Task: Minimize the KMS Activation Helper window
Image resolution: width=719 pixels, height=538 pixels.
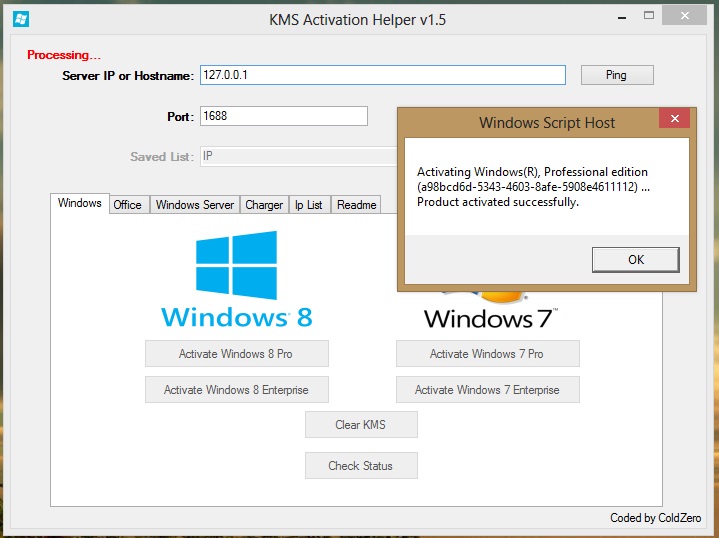Action: [x=622, y=17]
